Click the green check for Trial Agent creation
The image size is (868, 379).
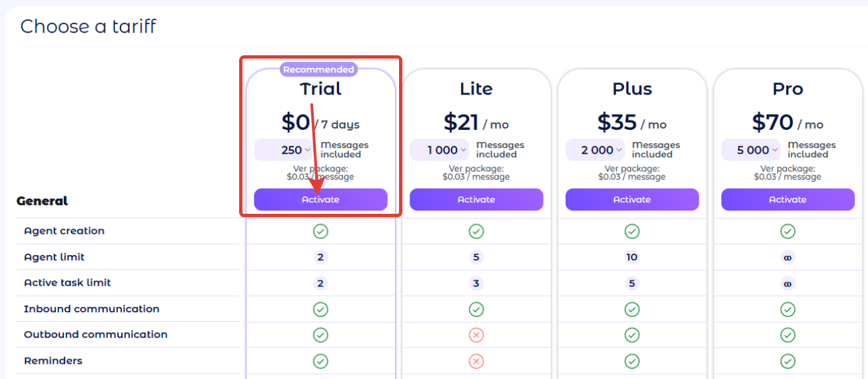[x=320, y=231]
